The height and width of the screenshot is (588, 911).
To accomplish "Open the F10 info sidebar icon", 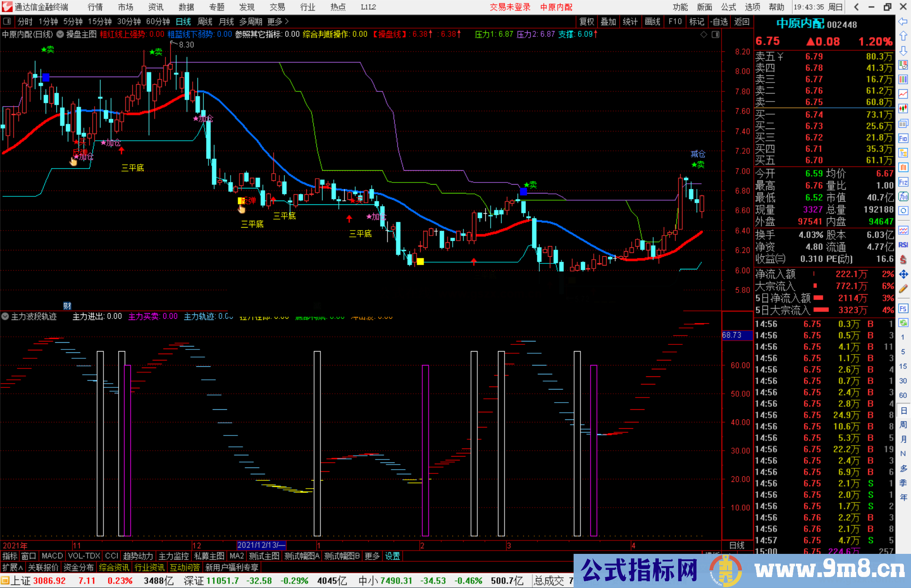I will [x=903, y=138].
